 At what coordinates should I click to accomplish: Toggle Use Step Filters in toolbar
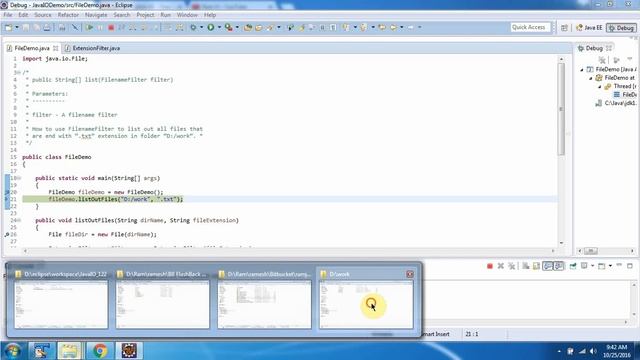(180, 27)
